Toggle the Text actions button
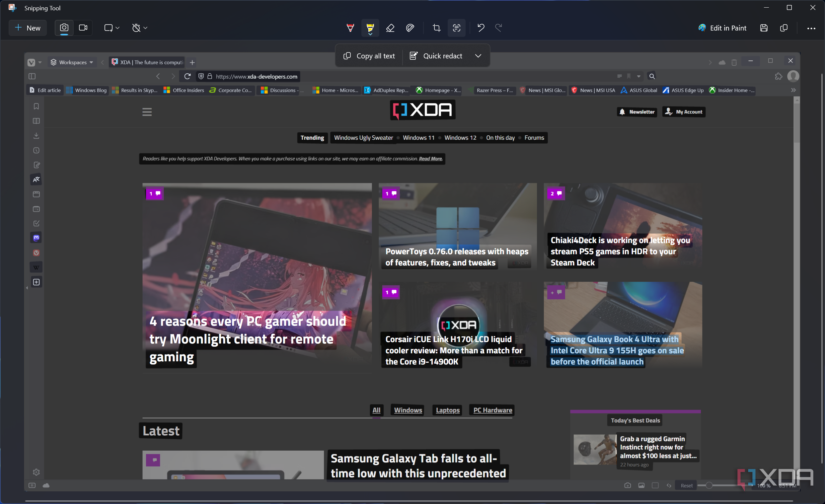 456,28
